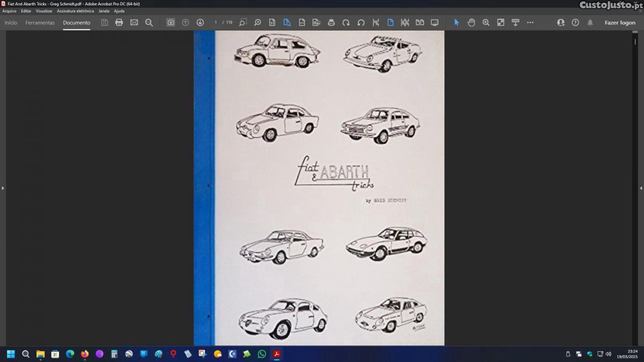The height and width of the screenshot is (362, 644).
Task: Send file by email envelope icon
Action: coord(134,23)
